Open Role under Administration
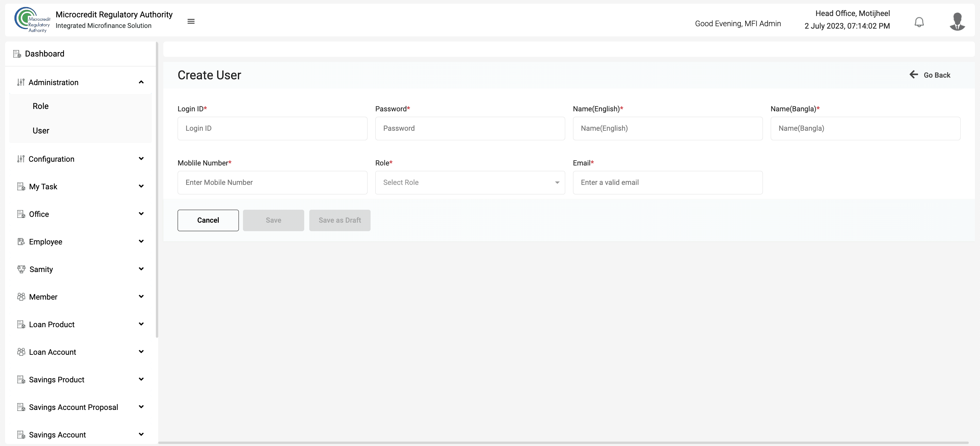 point(40,106)
